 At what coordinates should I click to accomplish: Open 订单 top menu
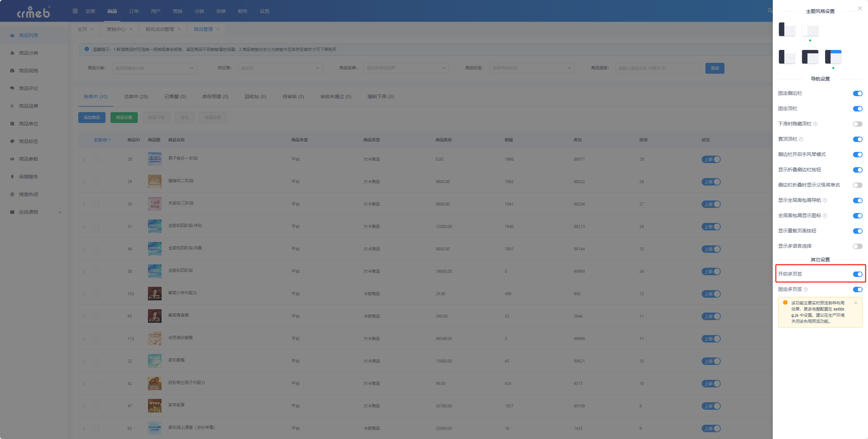[134, 11]
